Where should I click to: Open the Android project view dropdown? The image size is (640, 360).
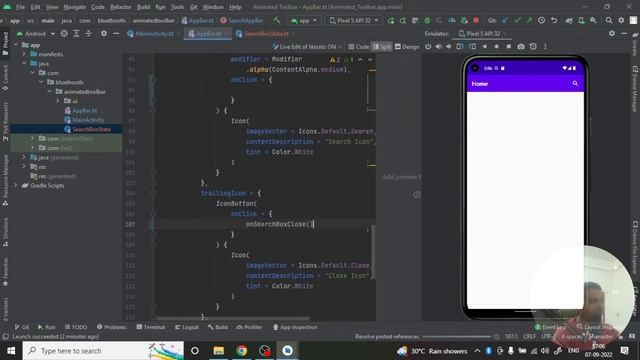coord(36,33)
